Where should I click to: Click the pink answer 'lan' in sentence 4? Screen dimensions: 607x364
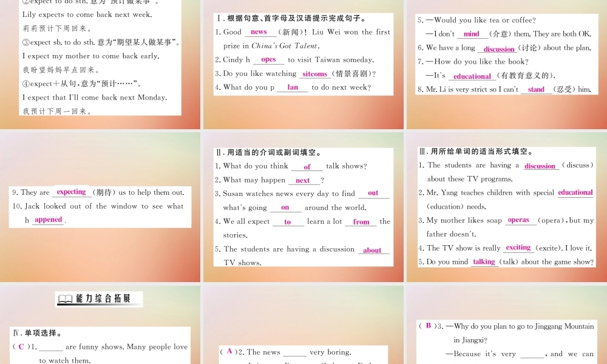(x=293, y=87)
